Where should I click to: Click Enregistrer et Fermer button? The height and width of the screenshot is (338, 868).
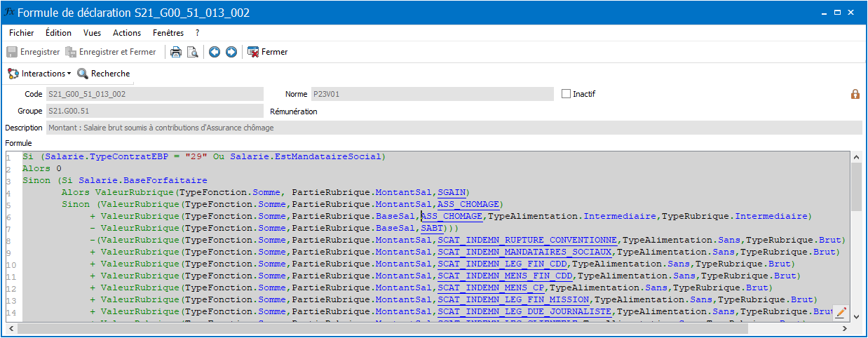pos(110,52)
